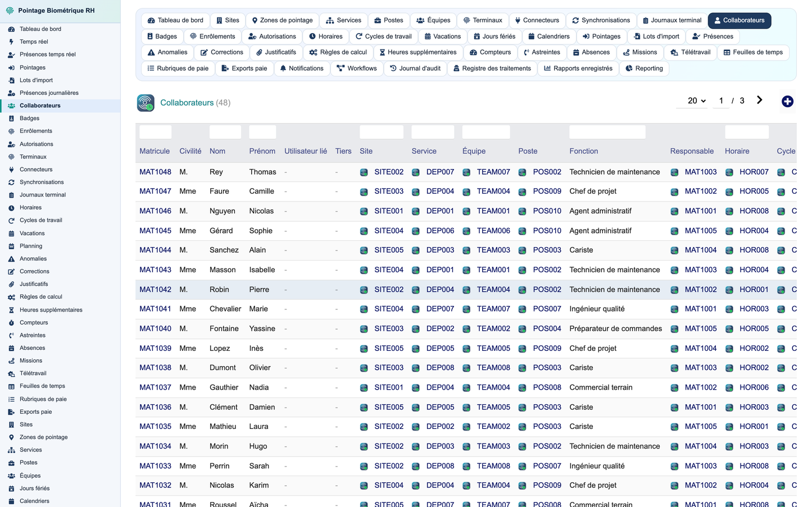Open Feuilles de temps in the sidebar
The image size is (812, 507).
[x=42, y=386]
